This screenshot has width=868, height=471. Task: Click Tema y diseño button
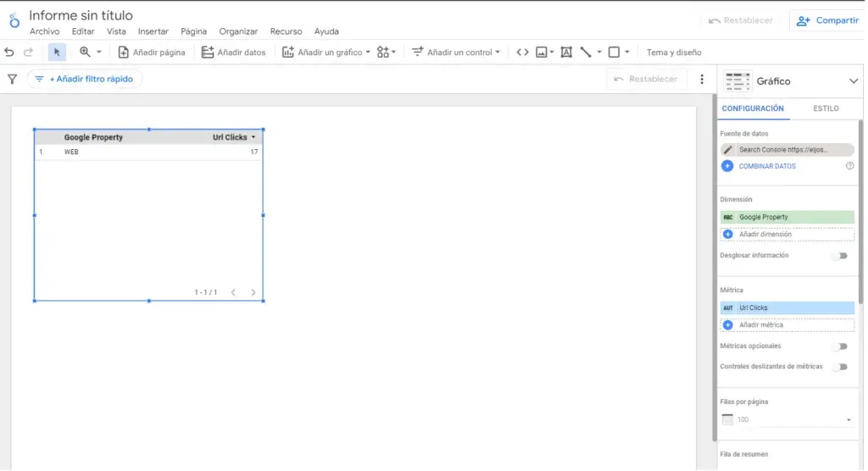[x=674, y=52]
